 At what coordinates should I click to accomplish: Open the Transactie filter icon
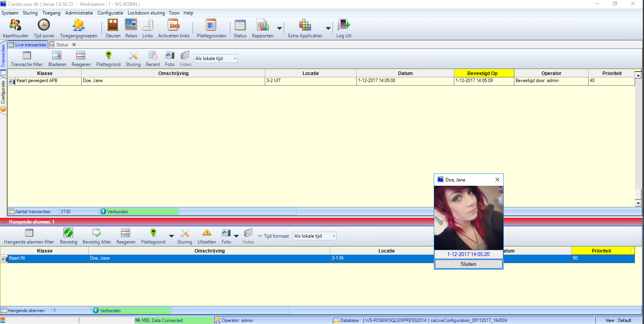27,55
